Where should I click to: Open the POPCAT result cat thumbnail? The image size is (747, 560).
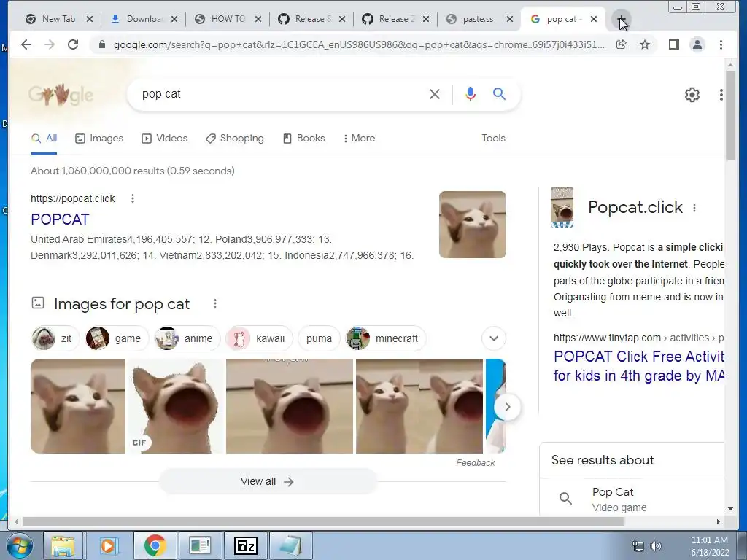pyautogui.click(x=472, y=225)
